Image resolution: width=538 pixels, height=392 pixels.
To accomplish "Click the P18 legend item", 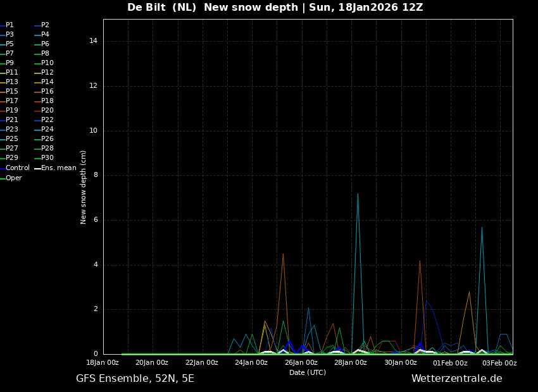I will tap(44, 101).
